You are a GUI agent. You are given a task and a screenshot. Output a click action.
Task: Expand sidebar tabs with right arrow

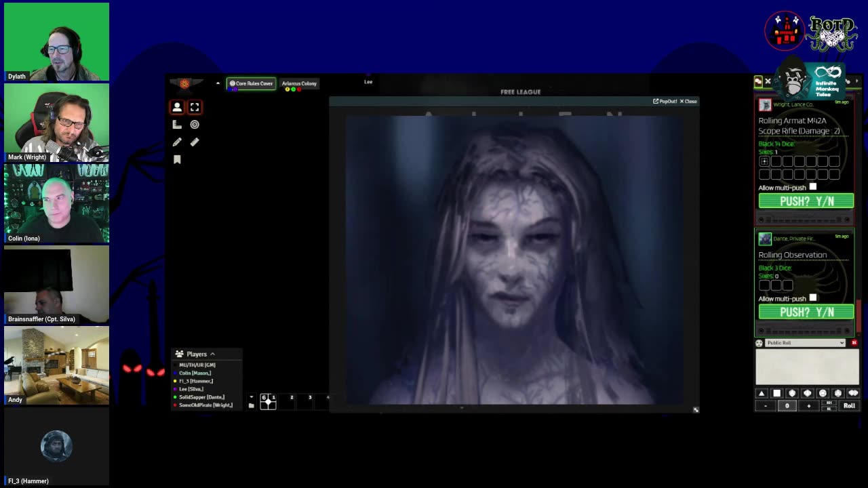tap(857, 81)
